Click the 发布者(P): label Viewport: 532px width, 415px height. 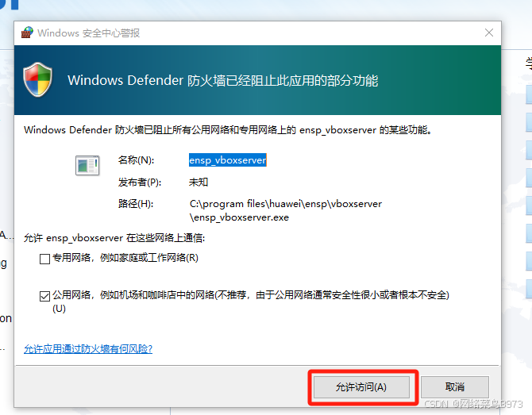140,183
